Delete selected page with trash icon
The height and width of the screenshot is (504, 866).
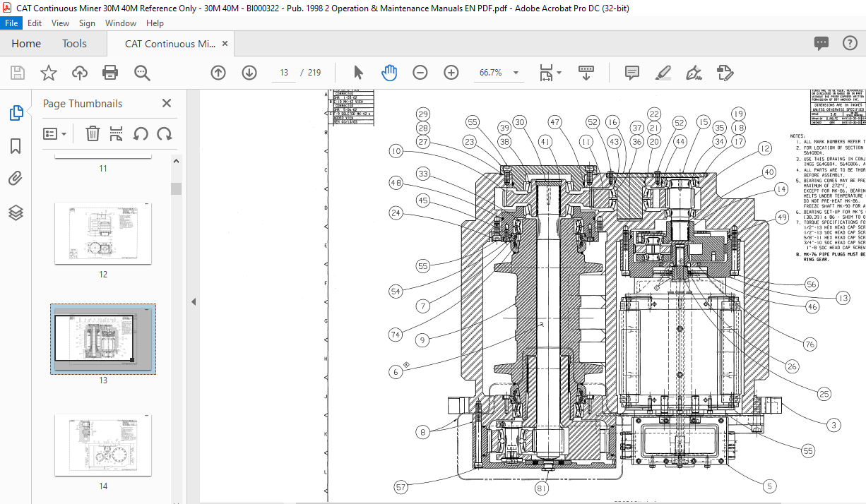click(x=93, y=133)
